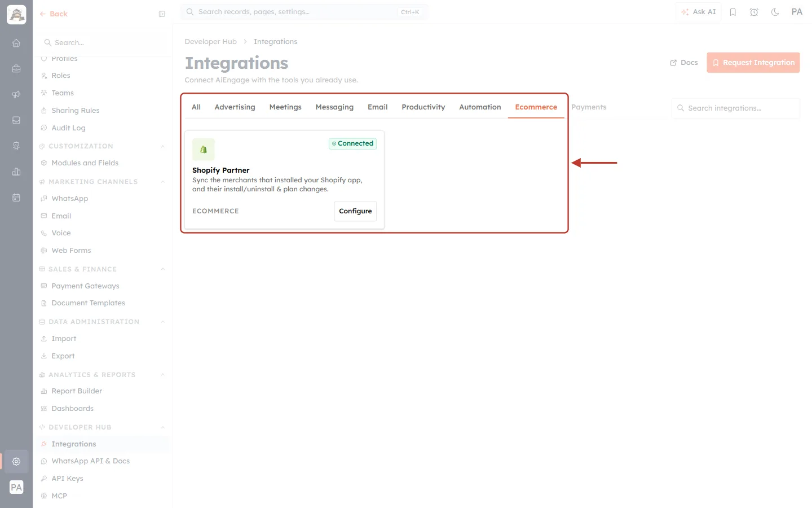Image resolution: width=812 pixels, height=508 pixels.
Task: Open the Productivity tab
Action: [x=423, y=107]
